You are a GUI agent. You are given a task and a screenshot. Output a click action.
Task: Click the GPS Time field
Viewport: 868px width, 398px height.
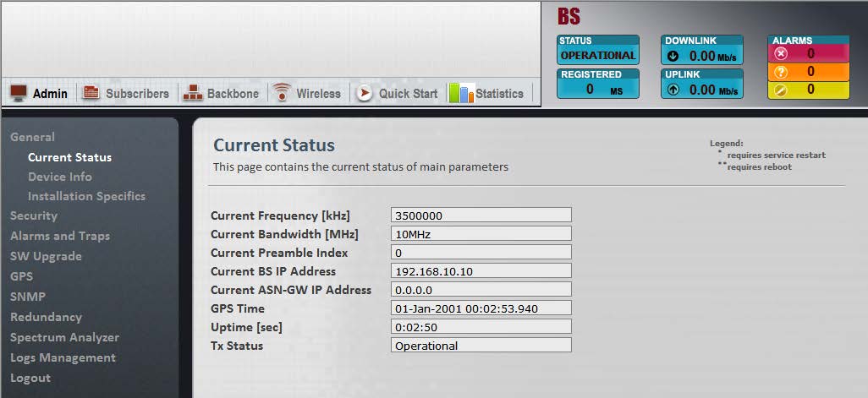pyautogui.click(x=481, y=308)
